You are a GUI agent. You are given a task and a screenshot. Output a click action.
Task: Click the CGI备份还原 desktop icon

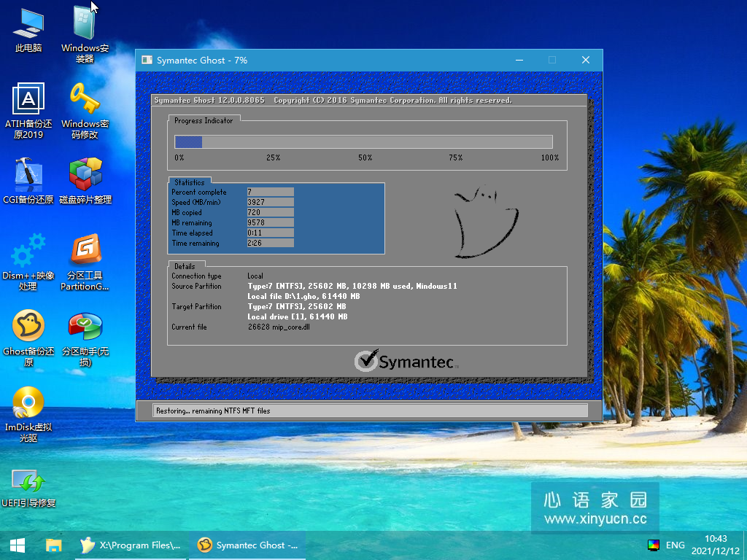point(28,181)
